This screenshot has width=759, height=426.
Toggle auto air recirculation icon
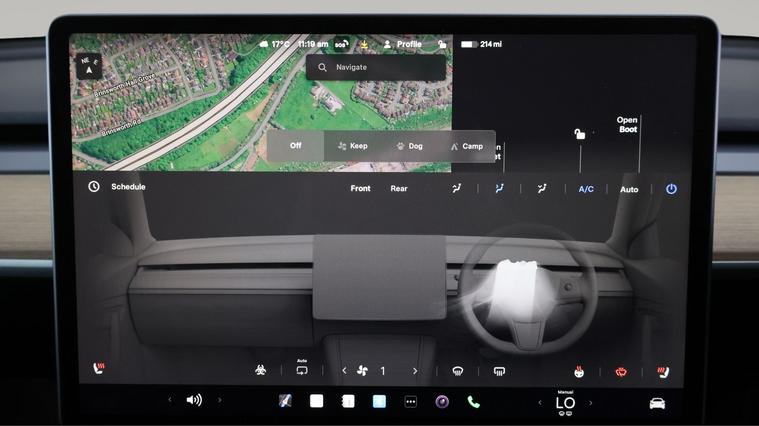302,369
